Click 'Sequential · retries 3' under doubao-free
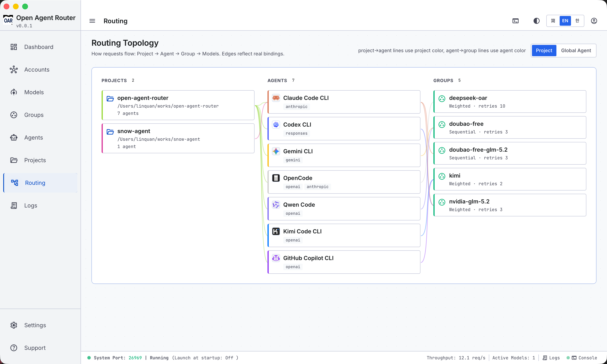607x364 pixels. point(479,132)
